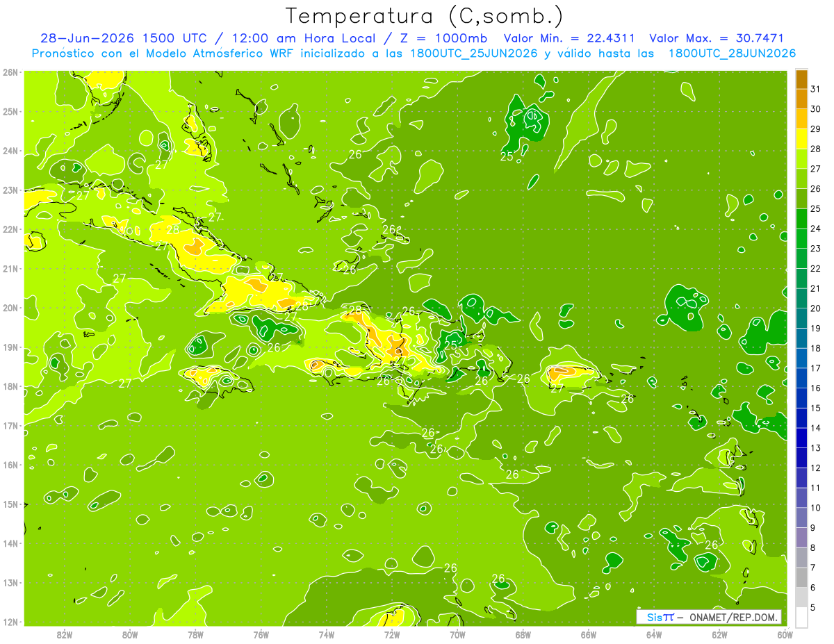
Task: Click the 13N latitude axis label
Action: pyautogui.click(x=10, y=582)
